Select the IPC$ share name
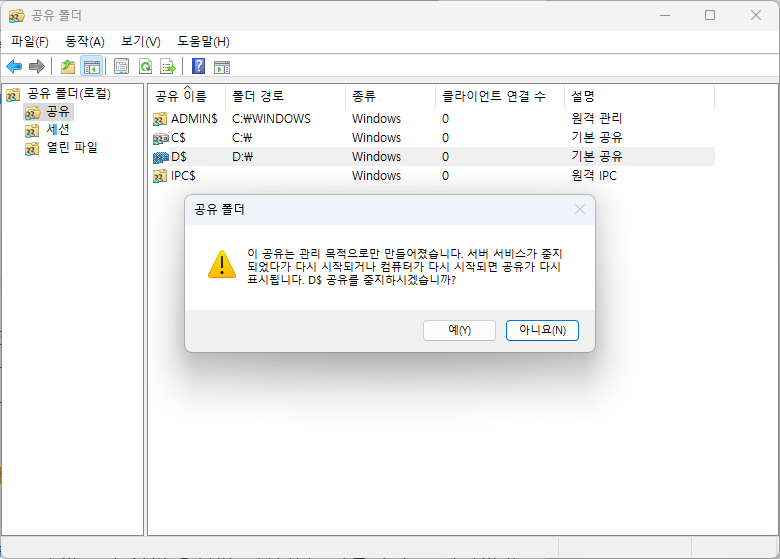The height and width of the screenshot is (559, 780). [183, 176]
